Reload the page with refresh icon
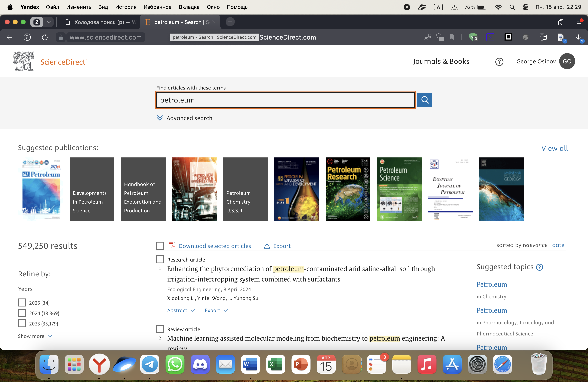The height and width of the screenshot is (382, 588). [44, 37]
